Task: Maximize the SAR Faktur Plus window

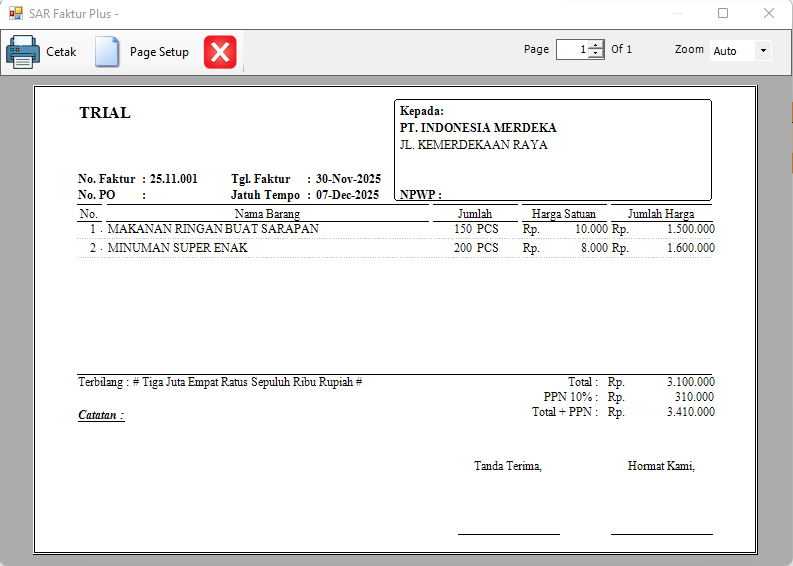Action: tap(723, 14)
